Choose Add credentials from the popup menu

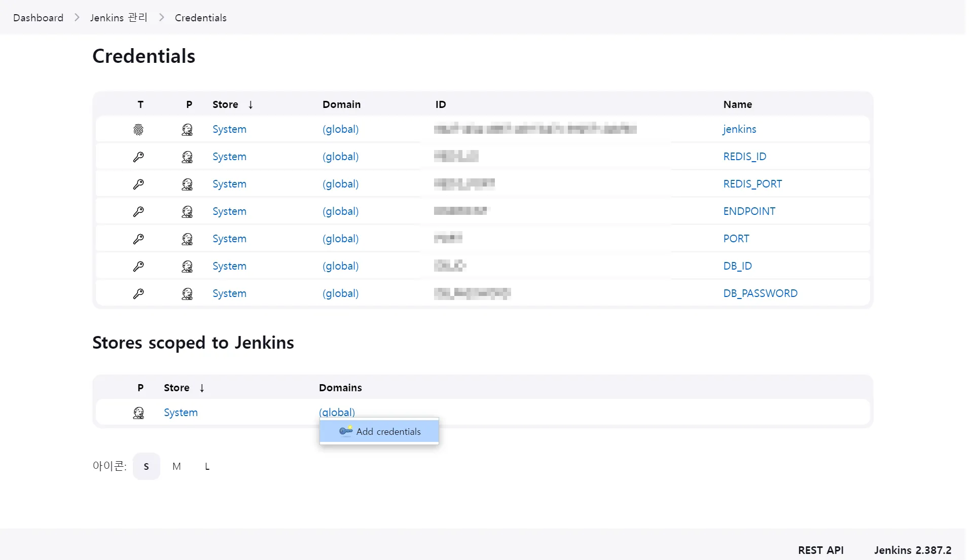click(x=388, y=432)
